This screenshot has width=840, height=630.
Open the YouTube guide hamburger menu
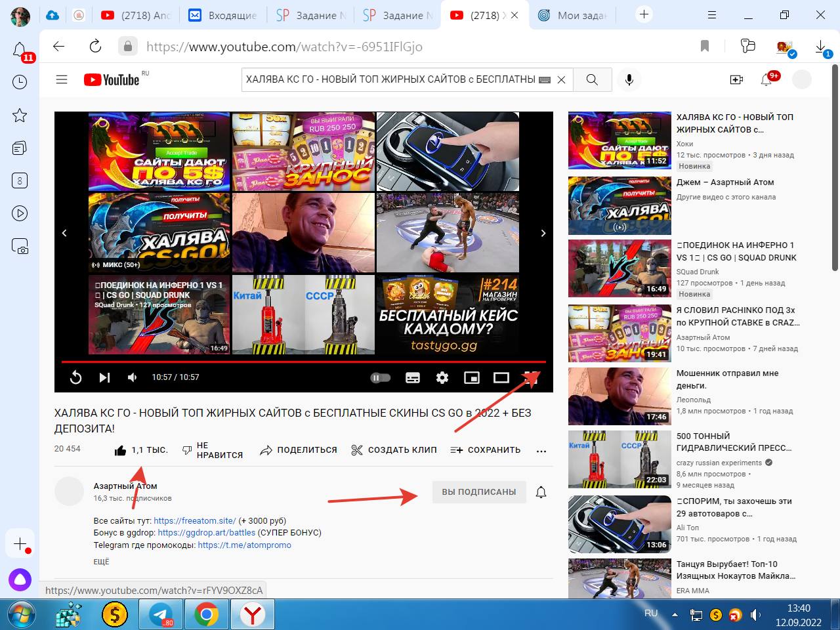point(62,79)
